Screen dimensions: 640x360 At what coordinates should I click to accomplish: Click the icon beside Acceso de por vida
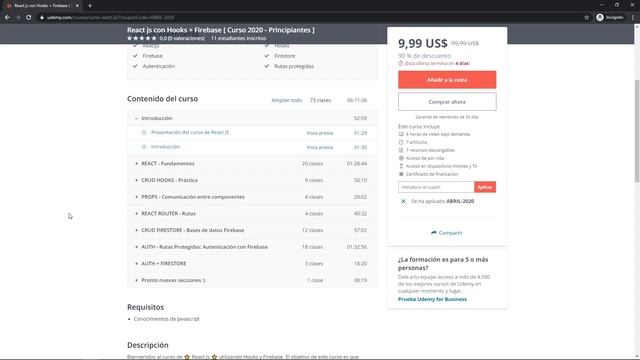pos(401,158)
